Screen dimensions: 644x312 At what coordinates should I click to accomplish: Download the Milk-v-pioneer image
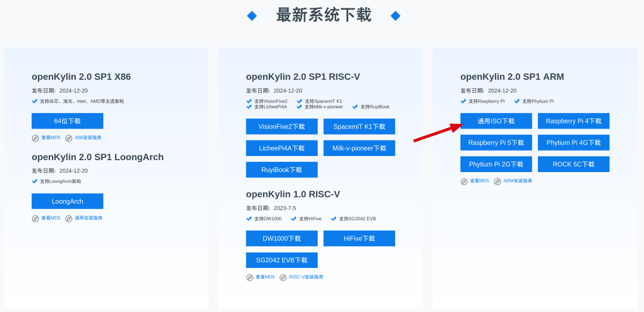click(x=360, y=148)
